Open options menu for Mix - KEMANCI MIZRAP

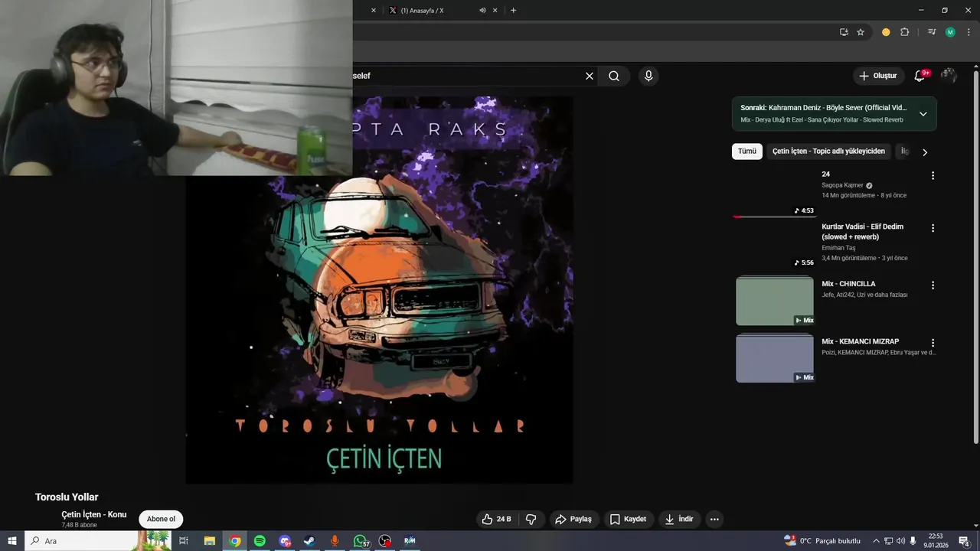933,343
